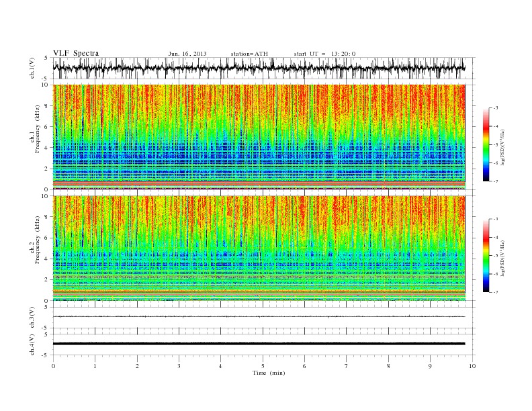
Task: Click the time axis tick label "9"
Action: pyautogui.click(x=430, y=366)
